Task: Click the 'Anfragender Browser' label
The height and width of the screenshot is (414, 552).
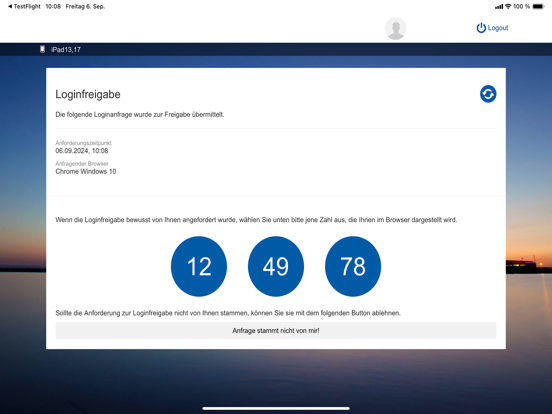Action: 82,164
